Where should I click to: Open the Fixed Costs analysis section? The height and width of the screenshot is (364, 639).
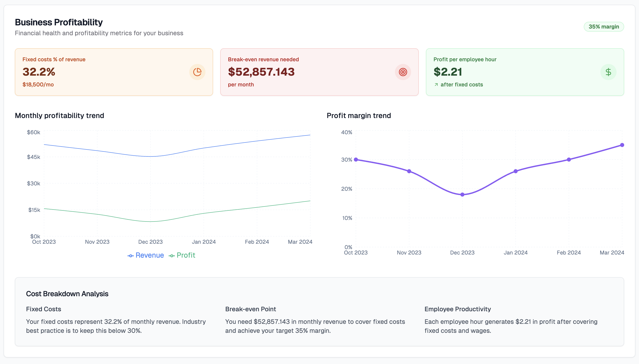[43, 309]
